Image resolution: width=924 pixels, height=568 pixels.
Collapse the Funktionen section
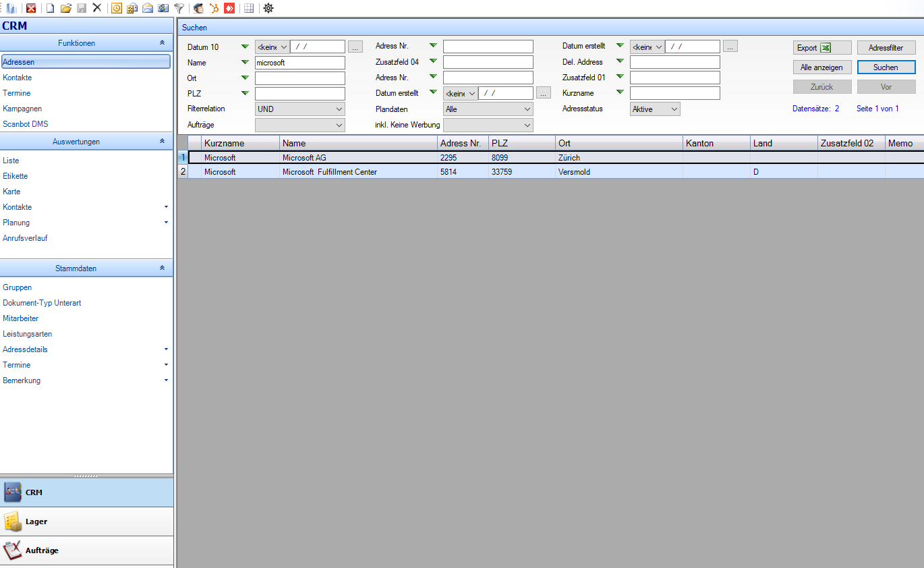pyautogui.click(x=162, y=42)
